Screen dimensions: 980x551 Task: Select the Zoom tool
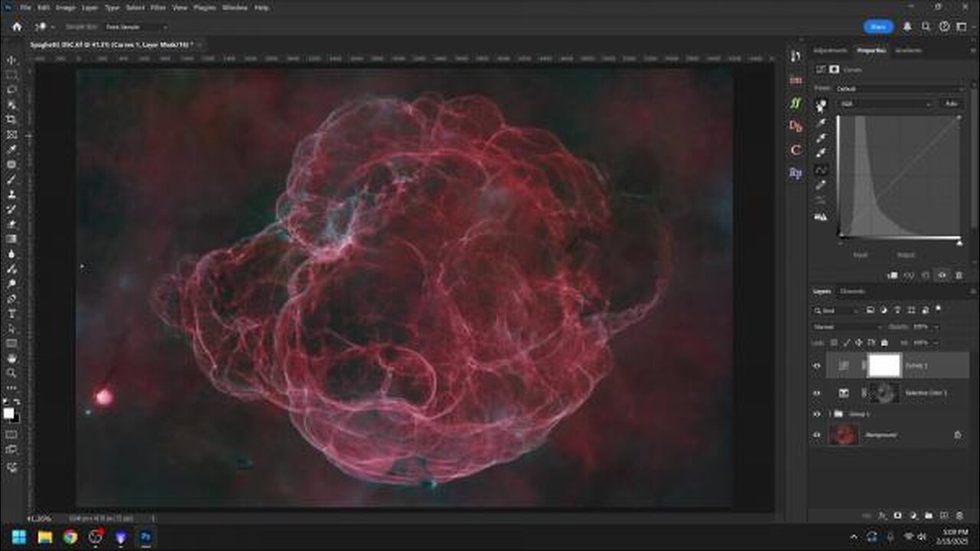11,373
